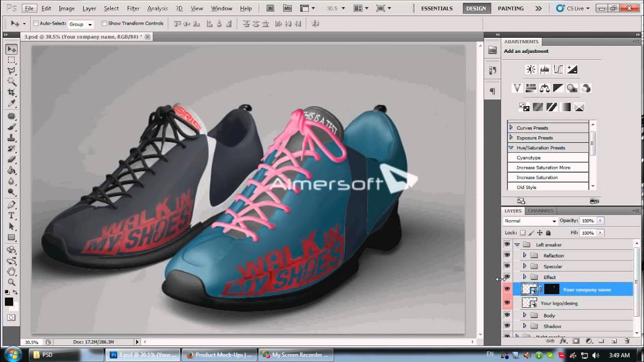Hide the Your company name layer

[507, 289]
